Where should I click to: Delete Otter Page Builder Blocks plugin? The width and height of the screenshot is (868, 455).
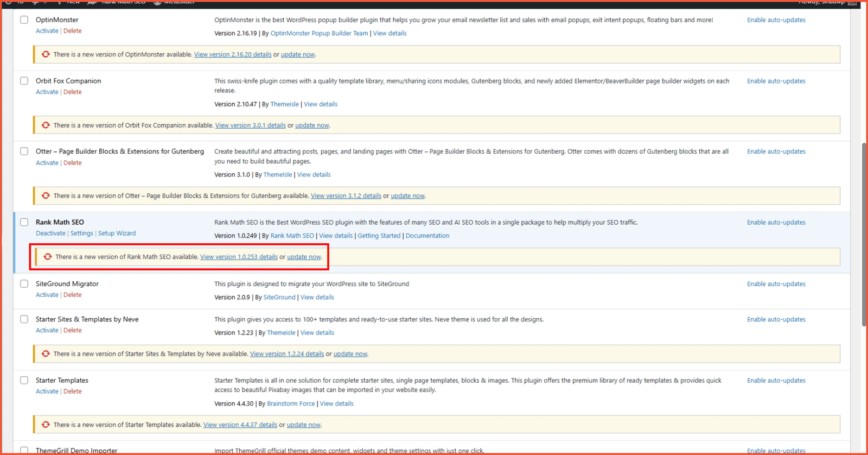point(73,163)
